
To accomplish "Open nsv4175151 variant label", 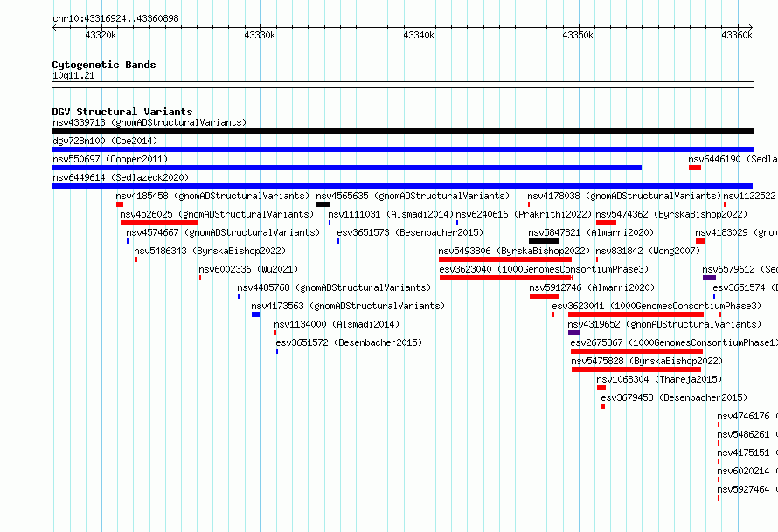I will pyautogui.click(x=747, y=453).
